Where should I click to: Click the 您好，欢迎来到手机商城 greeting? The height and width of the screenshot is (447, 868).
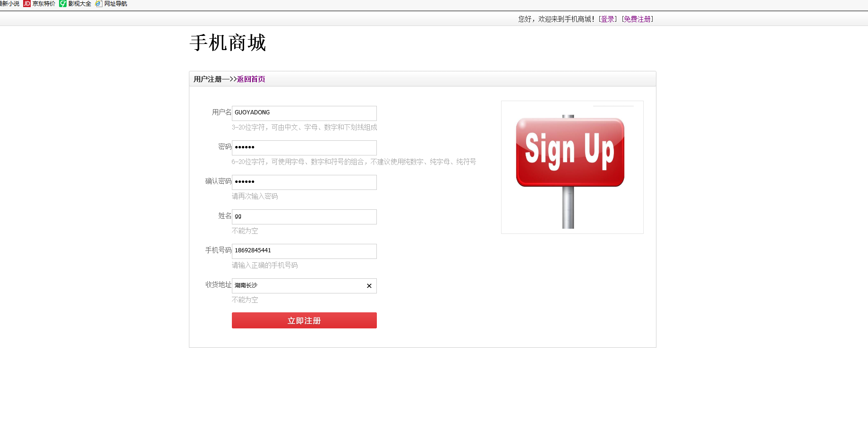coord(557,19)
